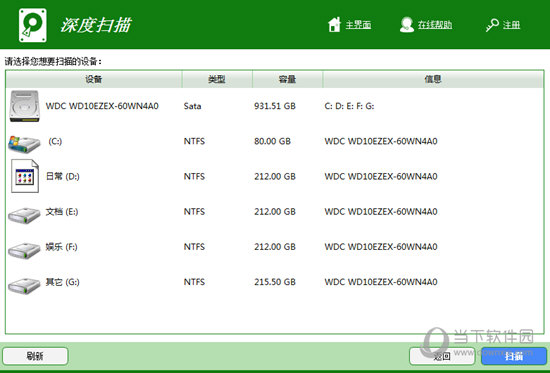Select the 其它 (G:) drive icon

pos(24,286)
